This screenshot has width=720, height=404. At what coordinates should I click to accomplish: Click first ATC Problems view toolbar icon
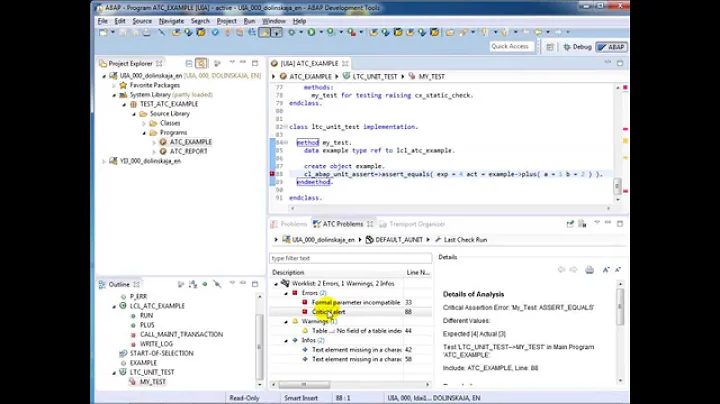click(570, 224)
